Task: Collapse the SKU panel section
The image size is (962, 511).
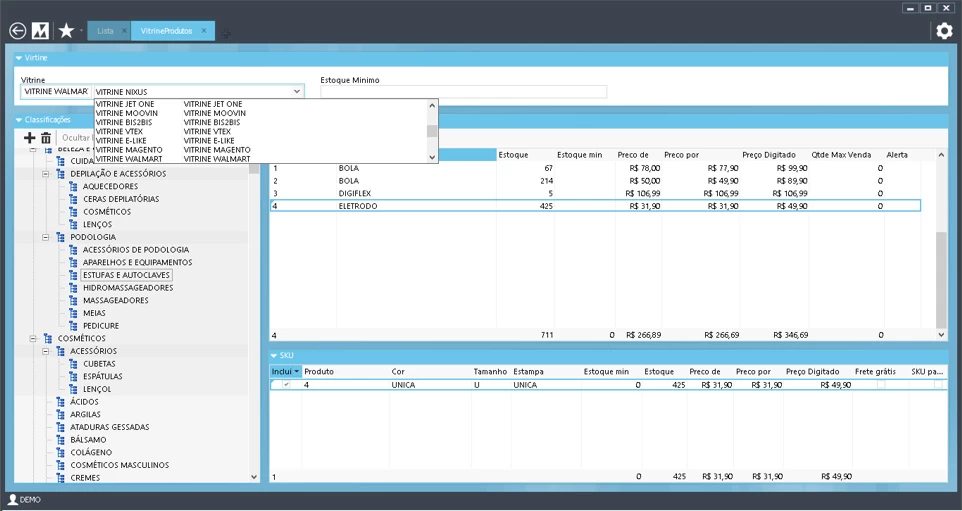Action: (x=275, y=356)
